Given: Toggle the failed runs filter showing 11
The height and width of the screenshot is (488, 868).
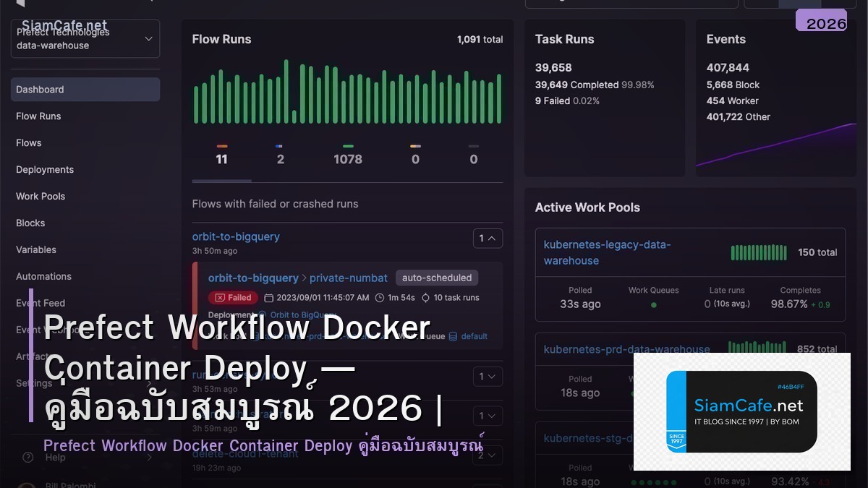Looking at the screenshot, I should (221, 153).
